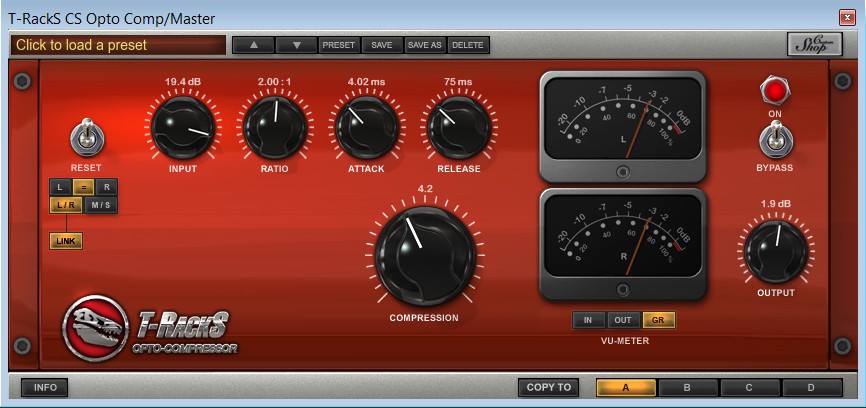
Task: Click the 19.4 dB input value
Action: [x=183, y=82]
